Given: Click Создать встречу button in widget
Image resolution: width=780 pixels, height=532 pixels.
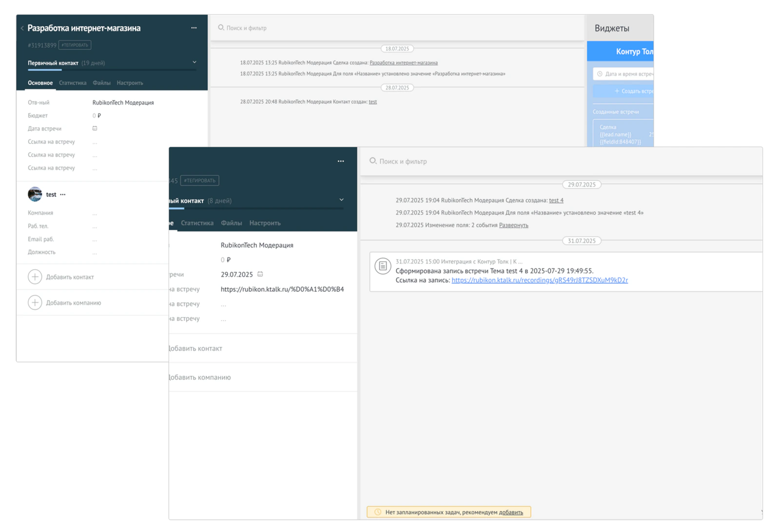Looking at the screenshot, I should point(623,91).
